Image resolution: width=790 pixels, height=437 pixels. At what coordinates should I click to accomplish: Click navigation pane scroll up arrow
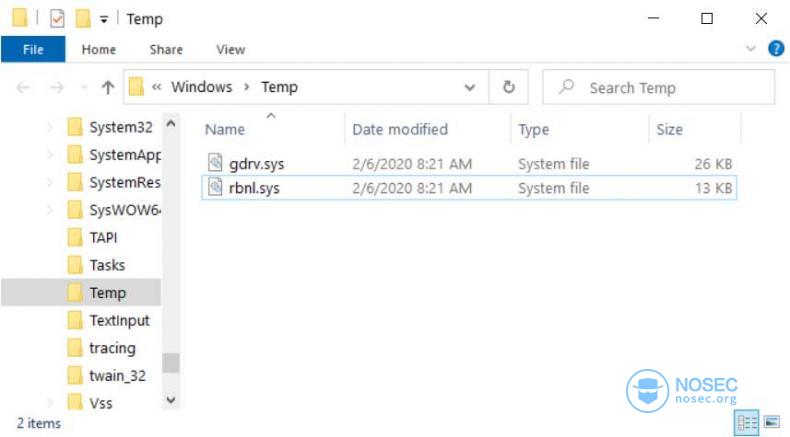171,123
